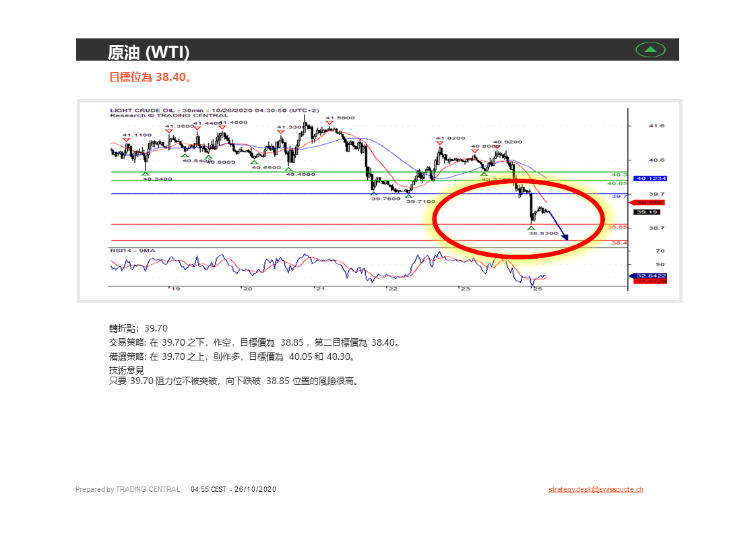The height and width of the screenshot is (535, 756).
Task: Click the 轉折點: 39.70 line
Action: click(138, 328)
